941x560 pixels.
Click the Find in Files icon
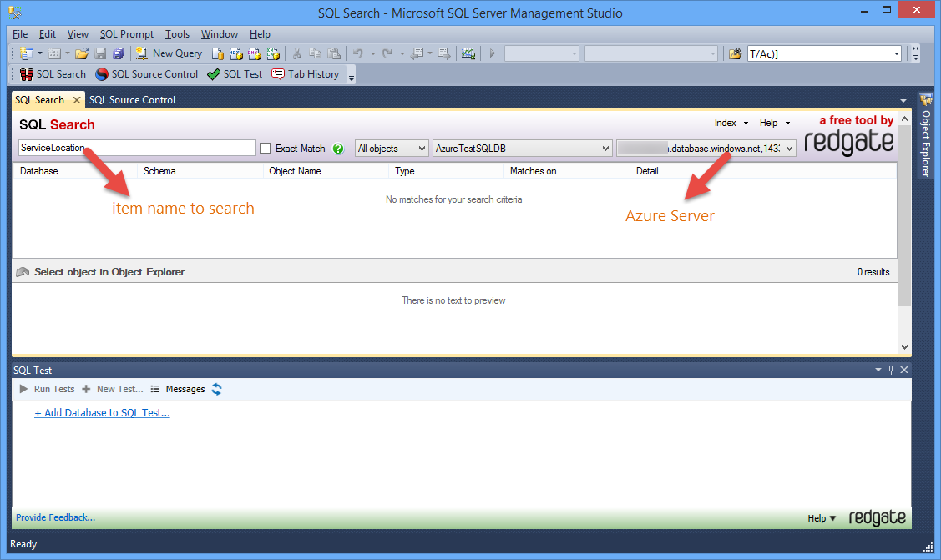(x=735, y=54)
